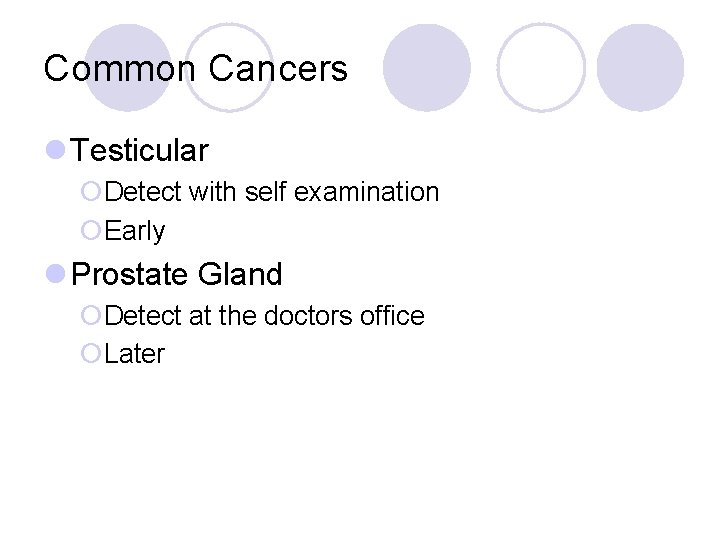The image size is (720, 540).
Task: Click the filled bullet before 'Testicular'
Action: tap(56, 151)
